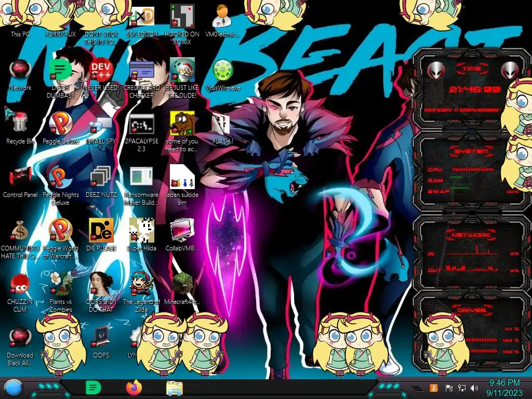The width and height of the screenshot is (532, 399).
Task: Launch Peggle Nights Deluxe
Action: click(x=60, y=177)
